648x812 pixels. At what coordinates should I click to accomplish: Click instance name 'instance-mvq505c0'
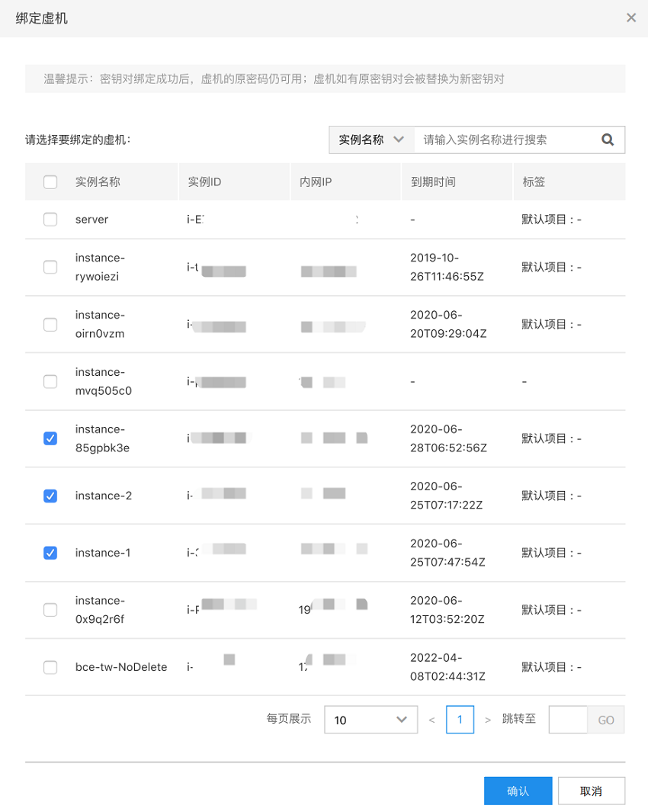104,382
